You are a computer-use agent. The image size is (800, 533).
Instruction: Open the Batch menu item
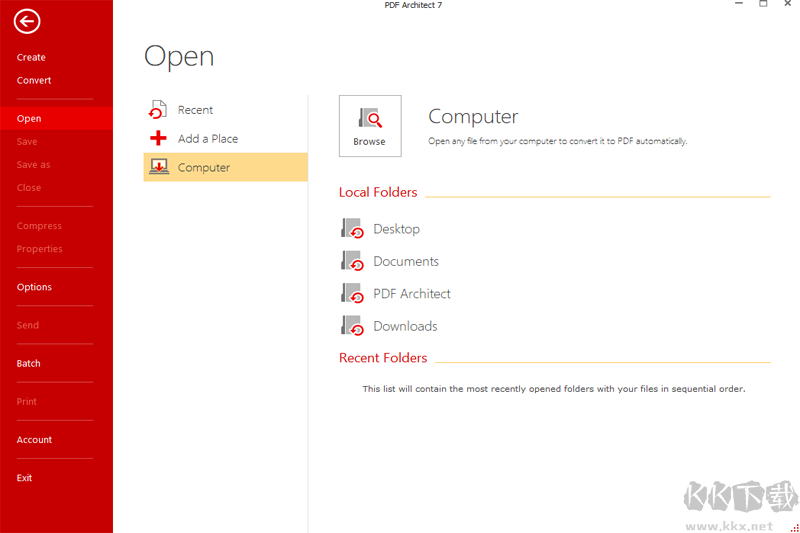pos(29,363)
